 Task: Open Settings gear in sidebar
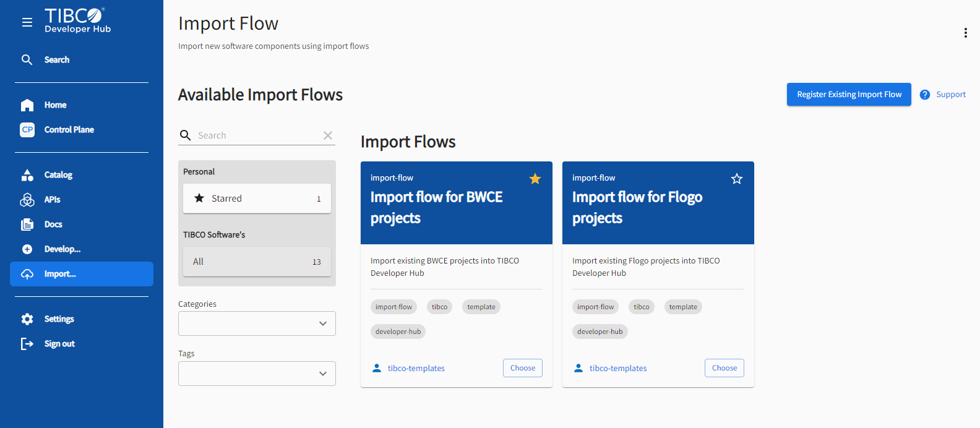click(27, 319)
